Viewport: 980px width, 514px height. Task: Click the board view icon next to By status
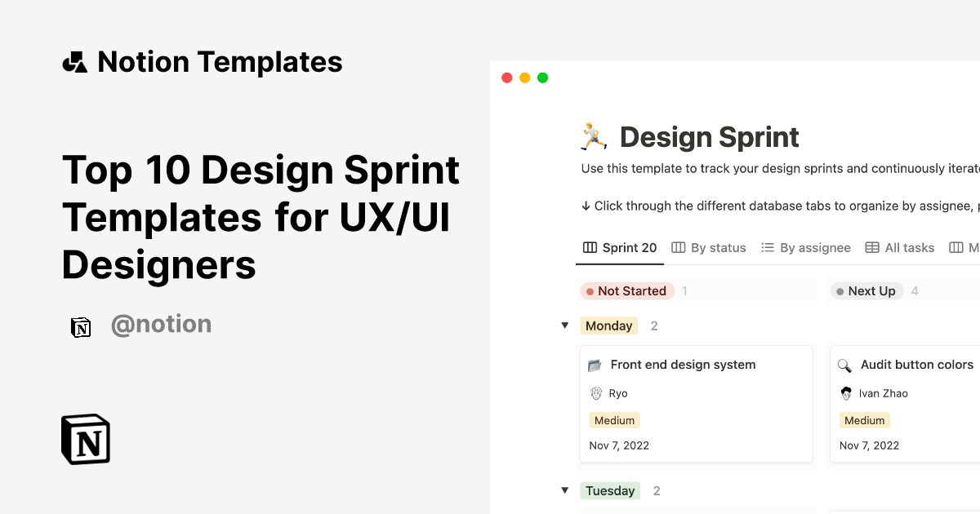(x=679, y=247)
